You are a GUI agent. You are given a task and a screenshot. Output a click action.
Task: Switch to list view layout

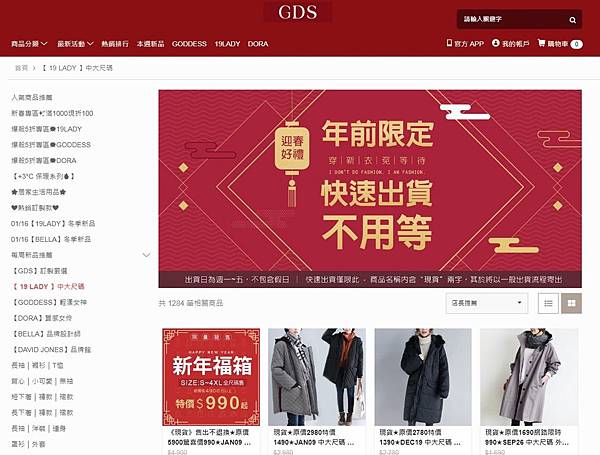click(x=548, y=303)
